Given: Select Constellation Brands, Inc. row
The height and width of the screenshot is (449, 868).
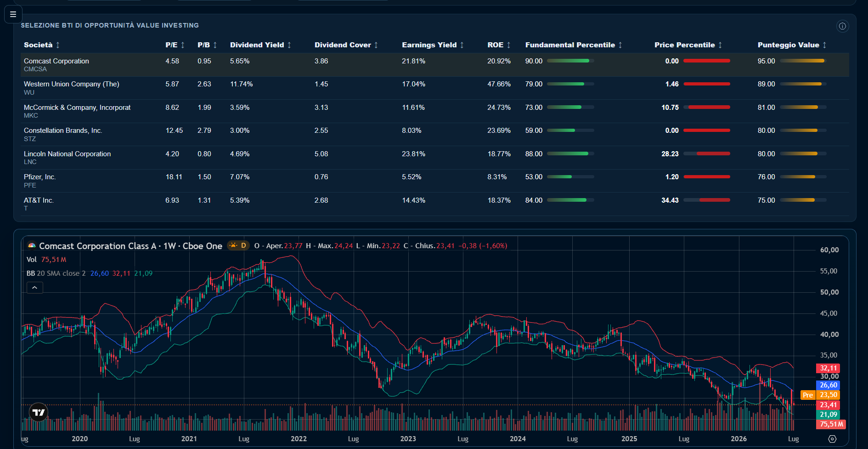Looking at the screenshot, I should 435,135.
